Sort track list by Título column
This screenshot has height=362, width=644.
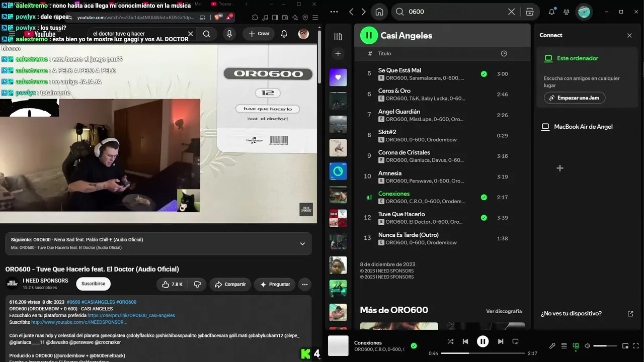(384, 53)
